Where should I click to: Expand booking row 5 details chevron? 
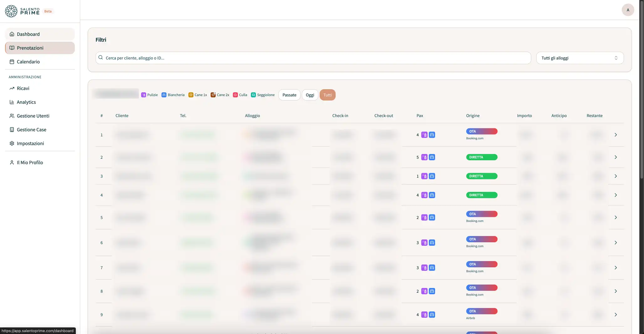tap(615, 218)
